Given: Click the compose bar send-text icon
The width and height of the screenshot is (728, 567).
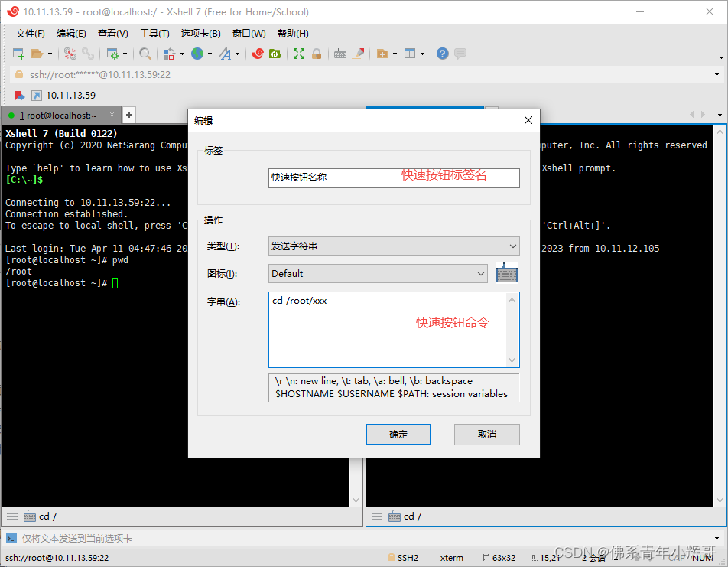Looking at the screenshot, I should (11, 539).
